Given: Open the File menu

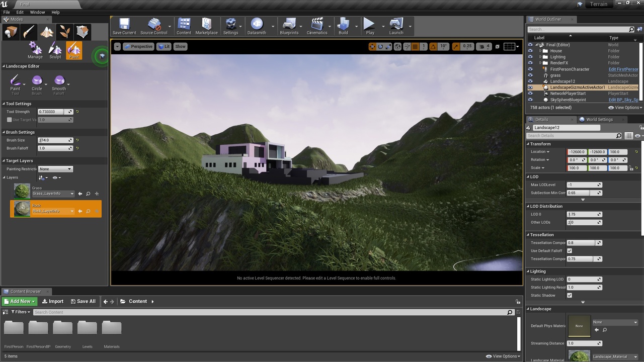Looking at the screenshot, I should point(7,12).
